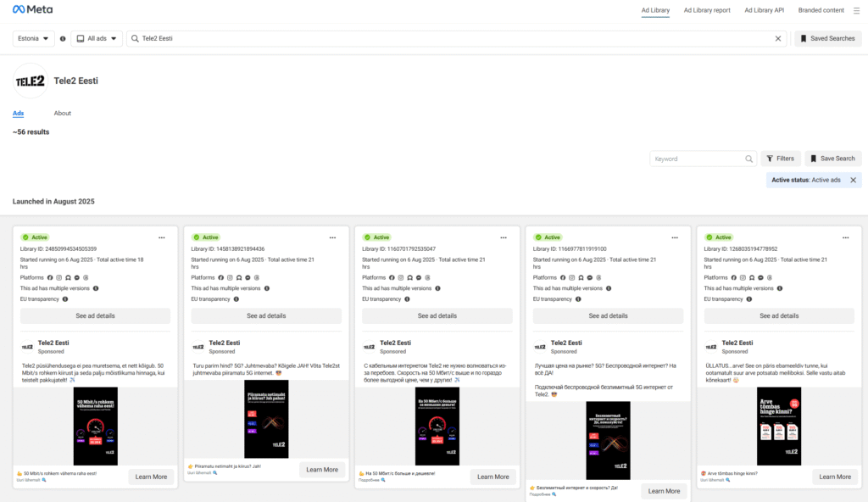This screenshot has height=502, width=868.
Task: Open the Ad Library API tab
Action: [764, 10]
